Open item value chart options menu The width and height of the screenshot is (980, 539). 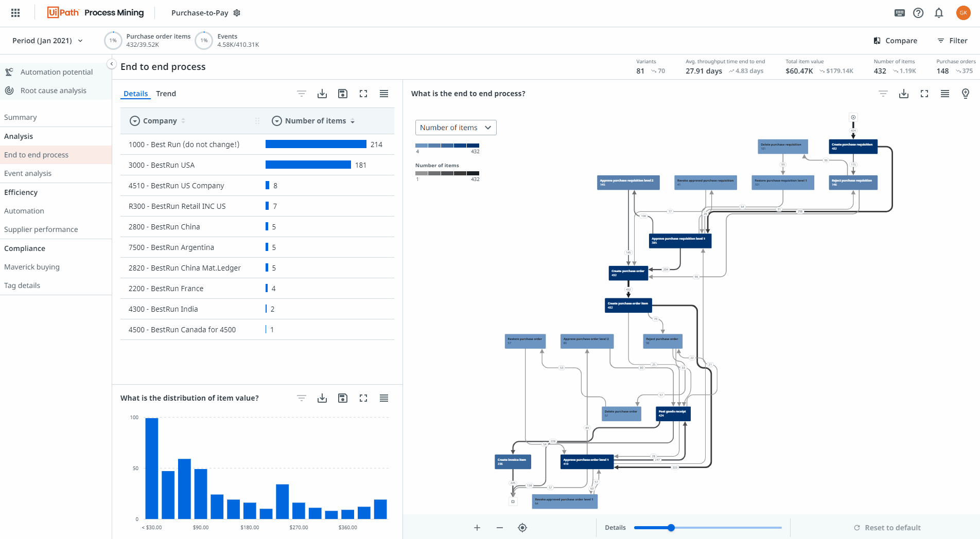click(x=384, y=398)
